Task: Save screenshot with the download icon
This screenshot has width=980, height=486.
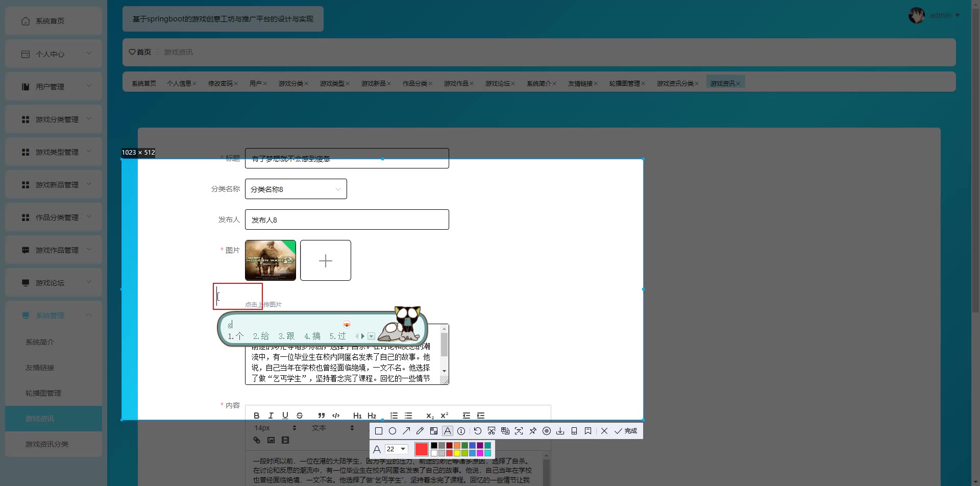Action: [560, 431]
